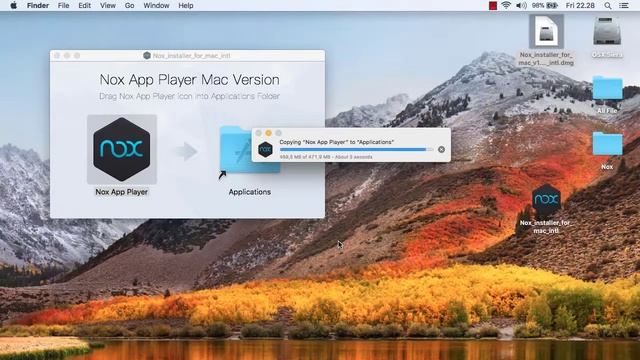Click the copying status text in dialog

(x=336, y=142)
